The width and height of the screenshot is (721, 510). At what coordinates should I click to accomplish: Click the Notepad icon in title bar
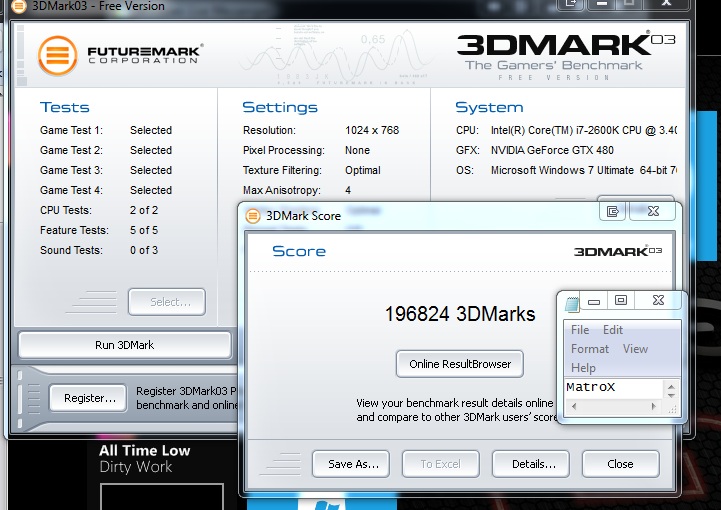tap(572, 301)
